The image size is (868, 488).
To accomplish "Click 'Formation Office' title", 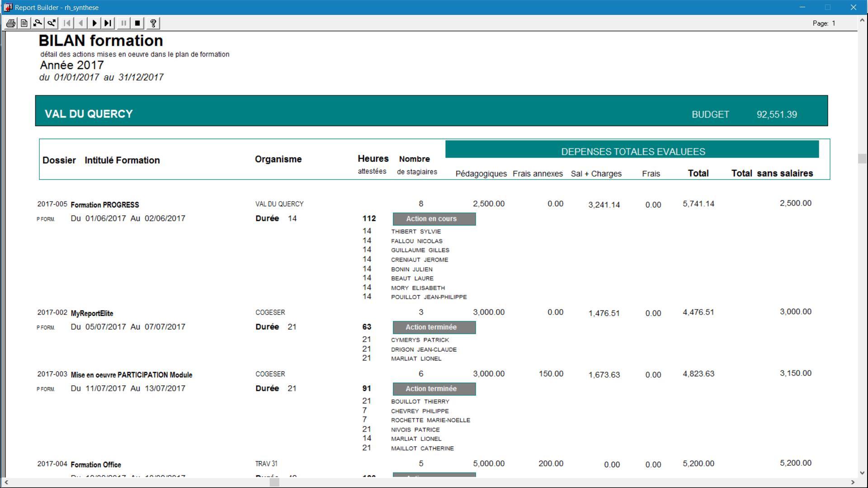I will pyautogui.click(x=96, y=465).
